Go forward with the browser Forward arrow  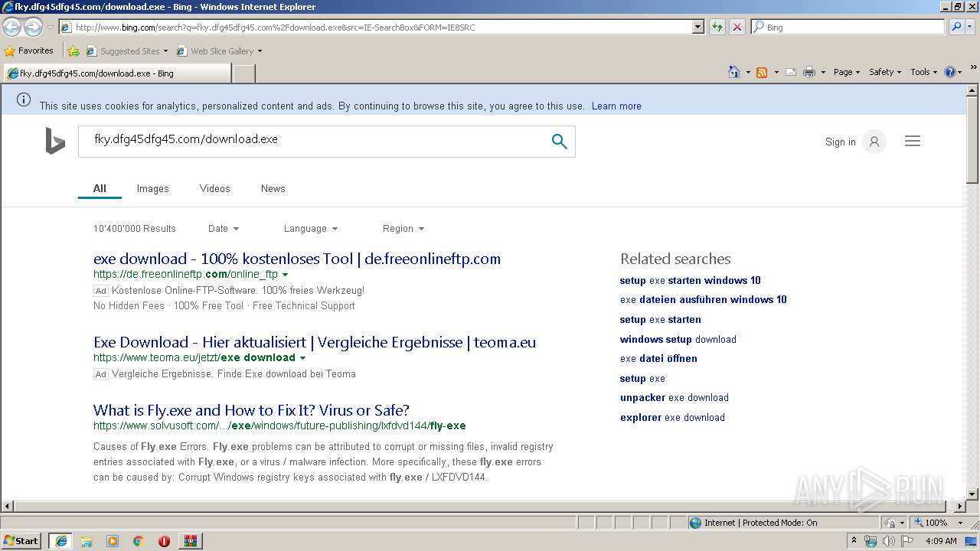coord(33,27)
